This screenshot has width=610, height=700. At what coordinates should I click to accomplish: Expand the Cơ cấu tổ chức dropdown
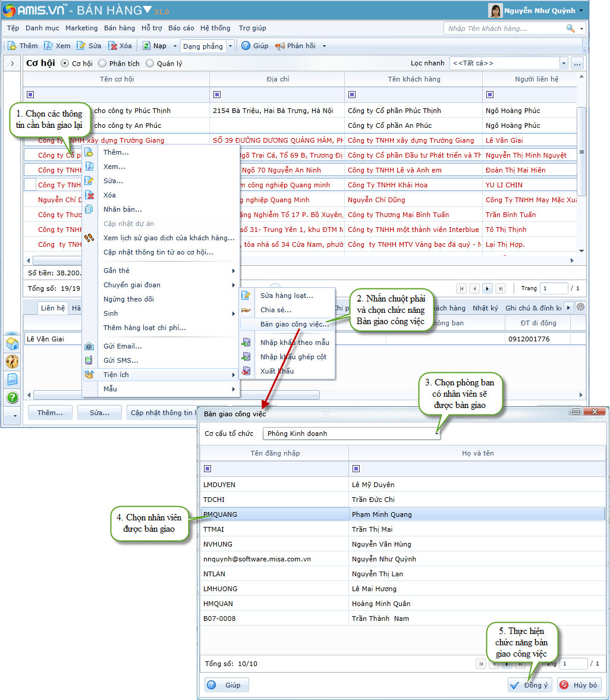click(x=437, y=434)
